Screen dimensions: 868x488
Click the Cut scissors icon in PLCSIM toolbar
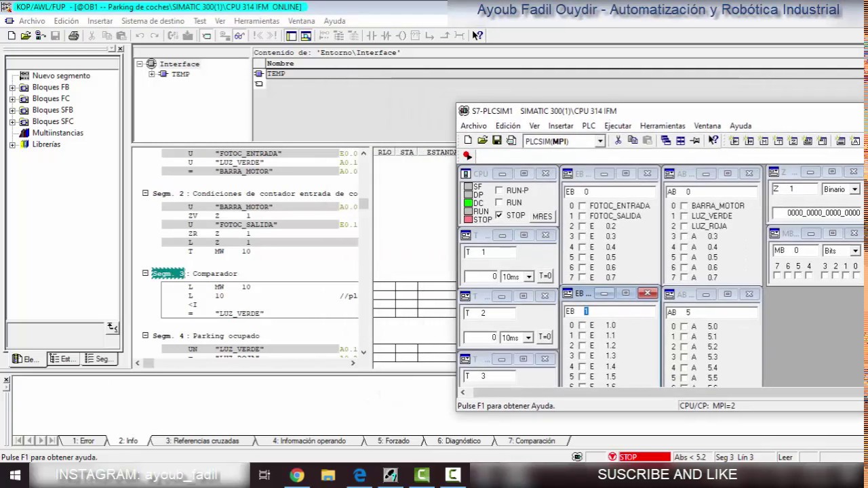[x=618, y=140]
